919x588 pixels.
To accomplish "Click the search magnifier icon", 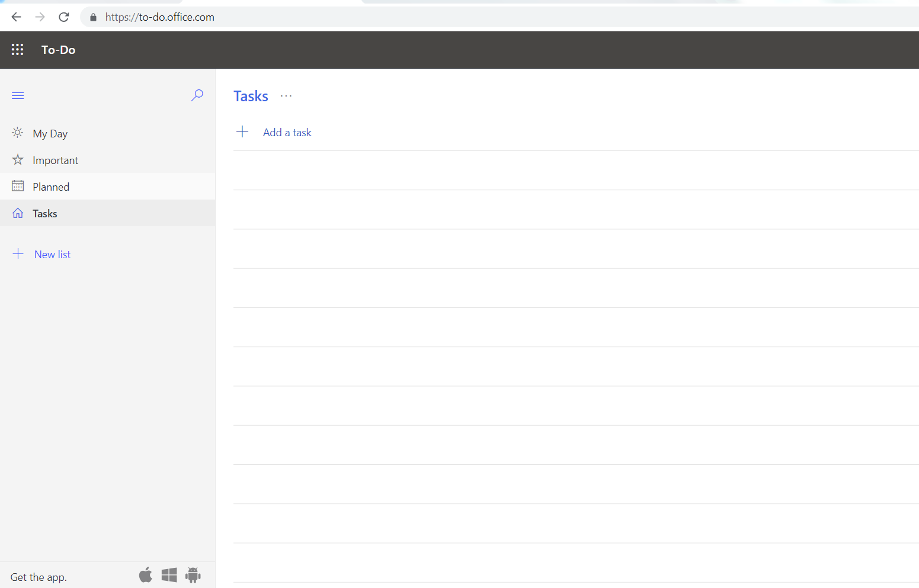I will click(197, 95).
